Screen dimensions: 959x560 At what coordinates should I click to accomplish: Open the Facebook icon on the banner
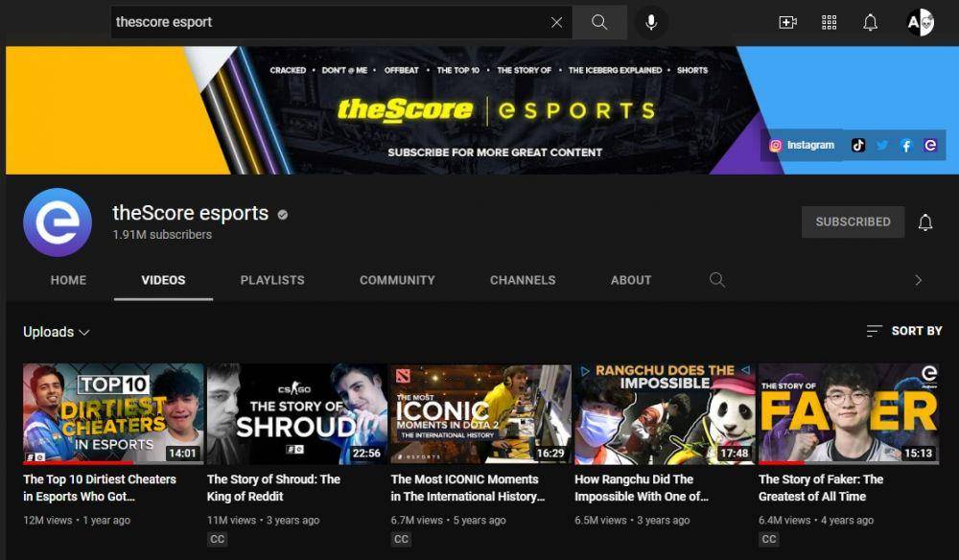tap(906, 145)
